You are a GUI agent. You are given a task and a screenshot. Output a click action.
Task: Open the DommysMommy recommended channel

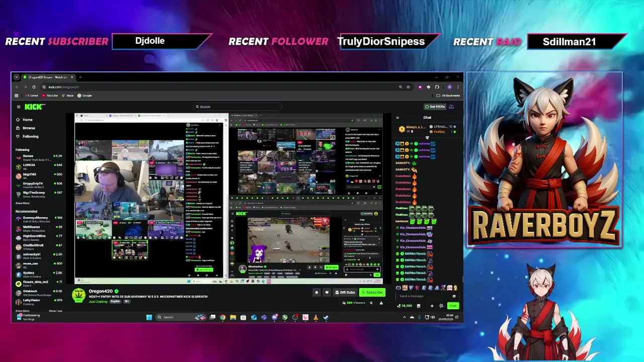pyautogui.click(x=39, y=219)
